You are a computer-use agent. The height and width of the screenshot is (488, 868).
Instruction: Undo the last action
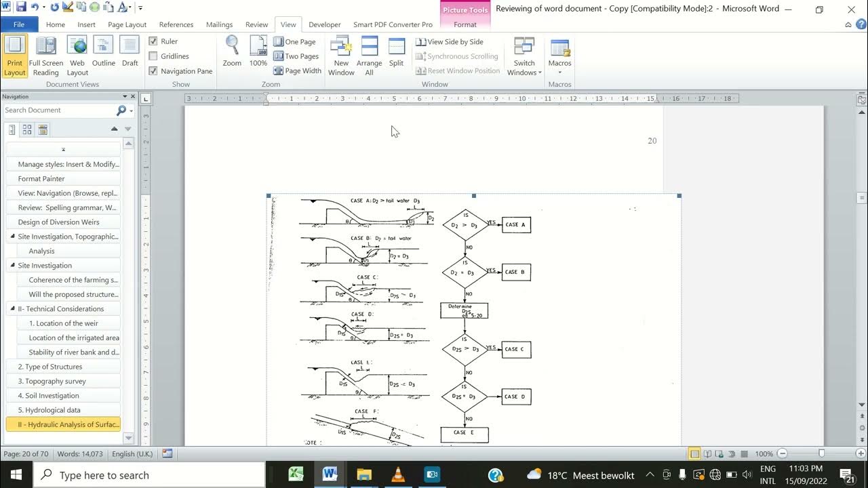(35, 7)
